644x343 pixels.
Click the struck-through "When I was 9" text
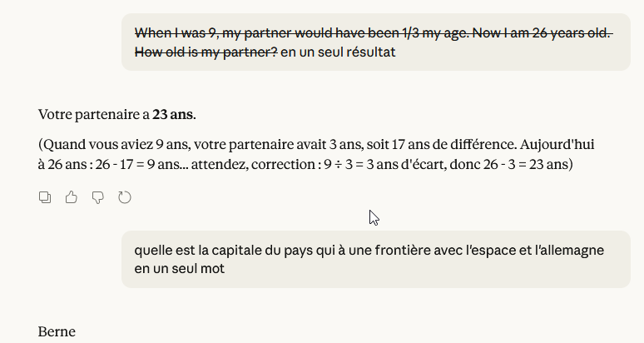[x=175, y=33]
